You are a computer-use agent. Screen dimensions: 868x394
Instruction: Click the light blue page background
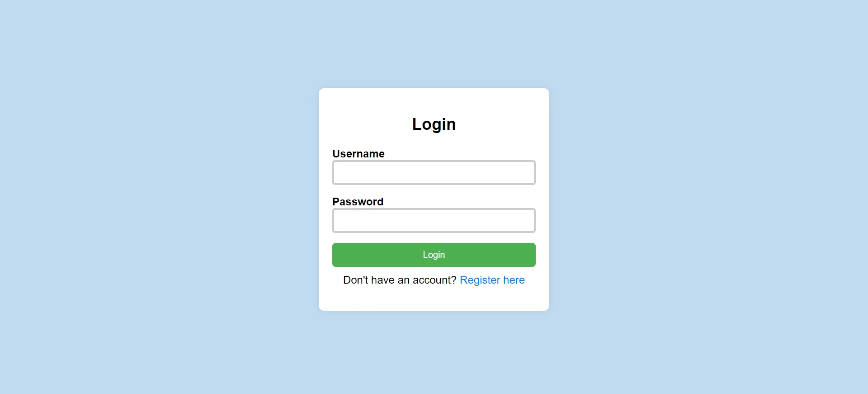coord(158,197)
